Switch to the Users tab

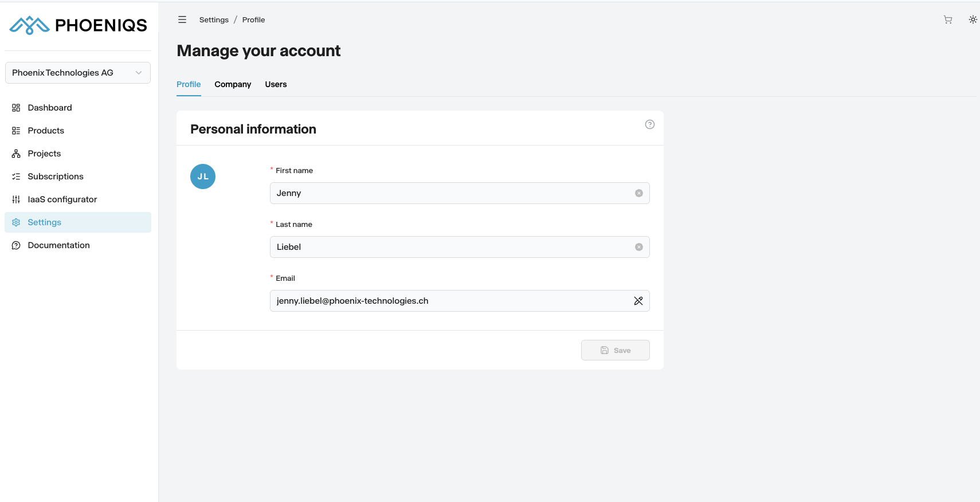point(276,84)
